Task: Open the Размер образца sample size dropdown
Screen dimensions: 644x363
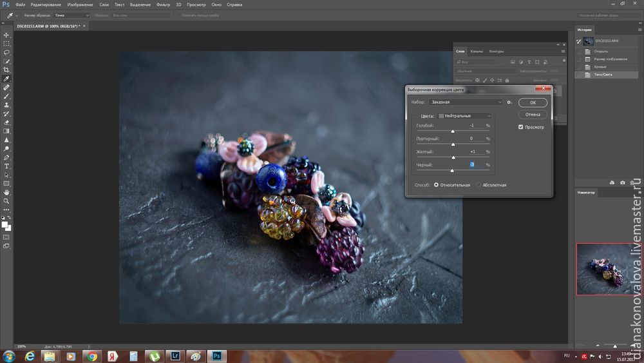Action: coord(70,15)
